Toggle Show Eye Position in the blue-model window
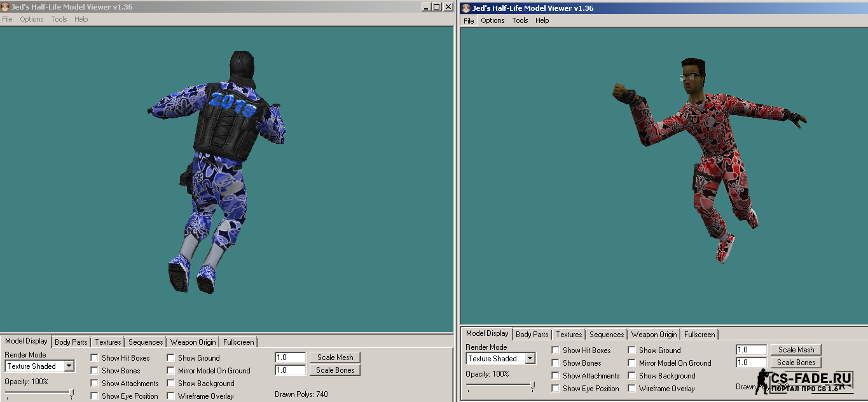This screenshot has width=868, height=402. coord(95,396)
